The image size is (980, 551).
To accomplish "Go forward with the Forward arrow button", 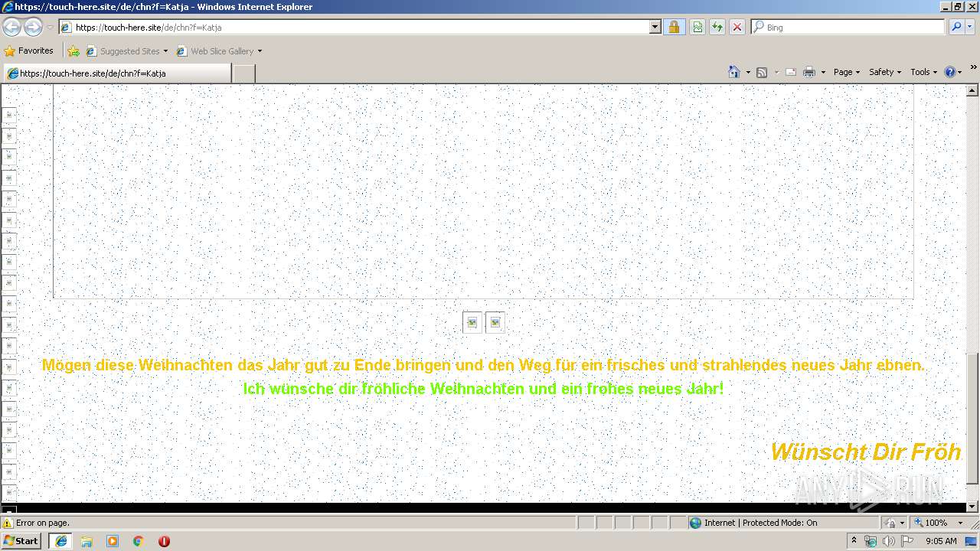I will tap(33, 27).
